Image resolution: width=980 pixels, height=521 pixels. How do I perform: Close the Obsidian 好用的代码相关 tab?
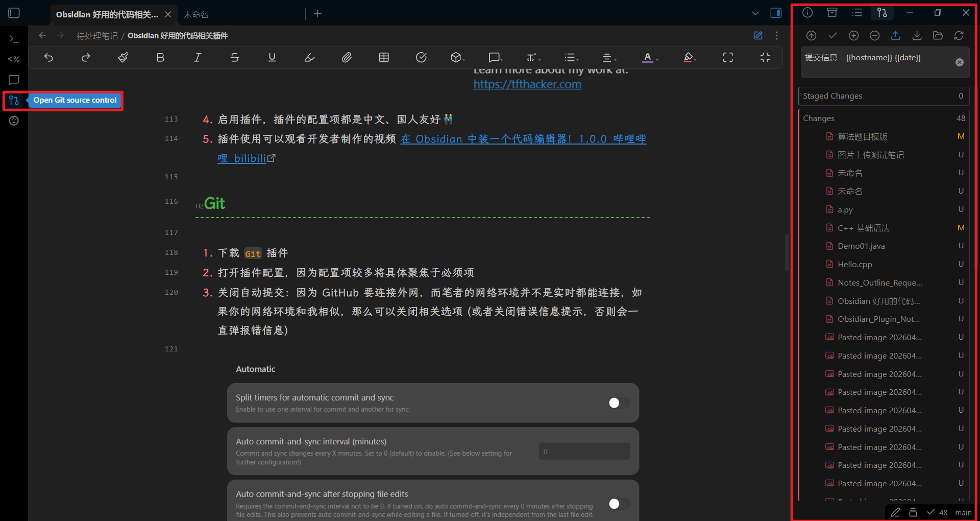[x=168, y=14]
